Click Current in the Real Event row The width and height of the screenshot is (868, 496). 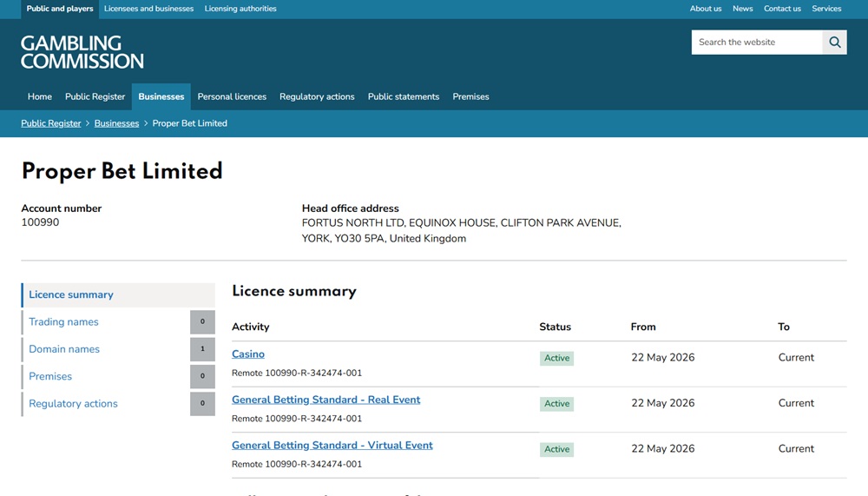point(796,403)
